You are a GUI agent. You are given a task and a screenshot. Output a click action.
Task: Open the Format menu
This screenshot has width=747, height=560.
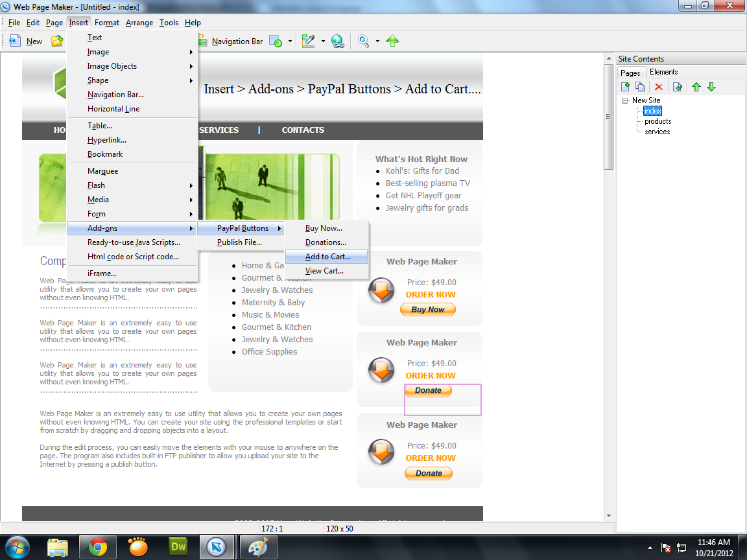click(107, 23)
